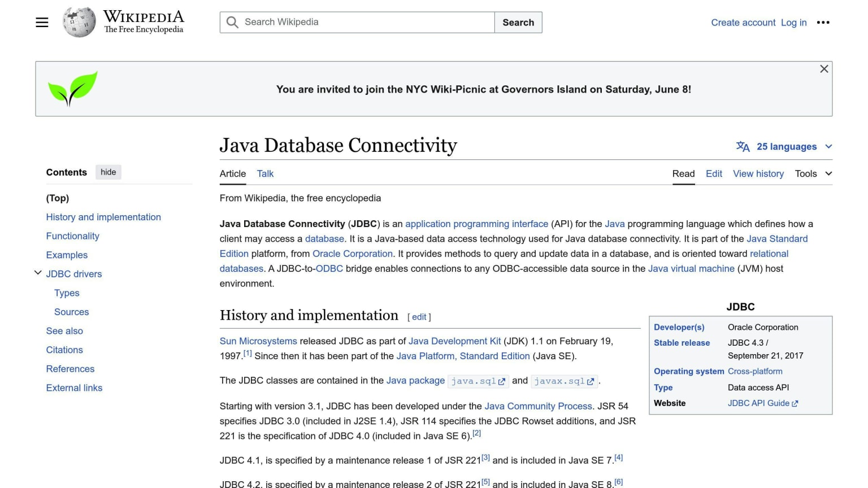
Task: Click the Log in link
Action: point(793,23)
